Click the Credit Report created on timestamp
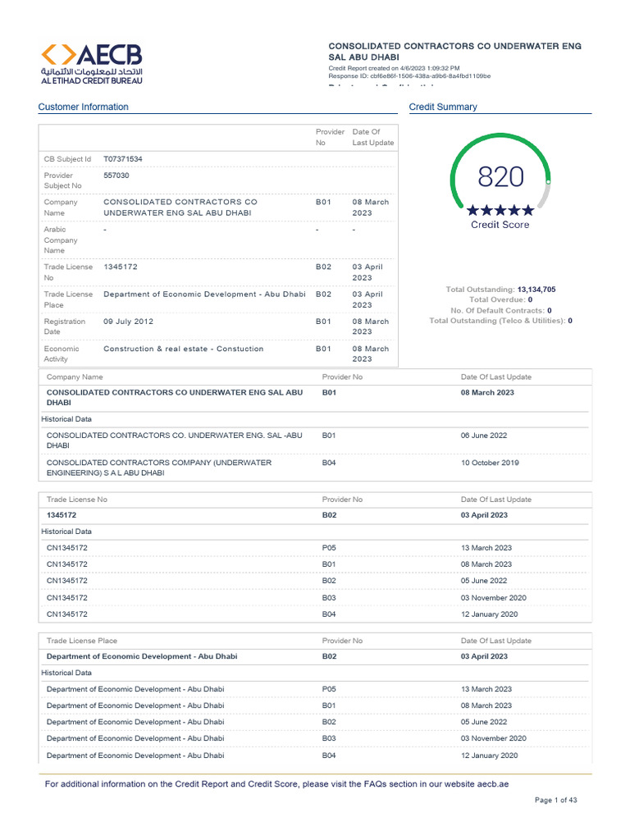Viewport: 630px width, 840px height. coord(394,68)
